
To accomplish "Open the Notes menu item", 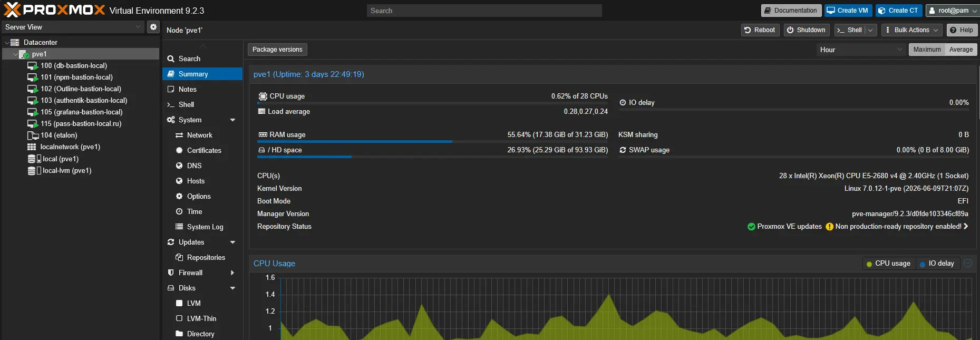I will tap(202, 89).
